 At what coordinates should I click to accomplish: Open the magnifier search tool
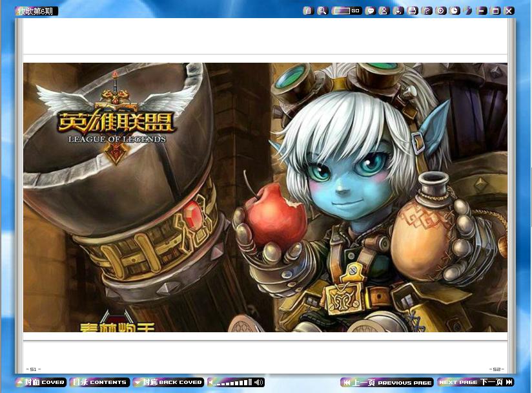coord(322,11)
